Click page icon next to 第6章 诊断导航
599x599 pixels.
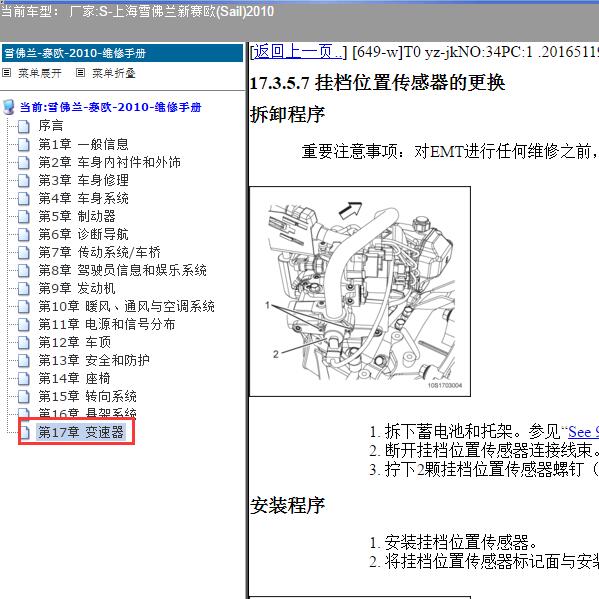pyautogui.click(x=24, y=234)
